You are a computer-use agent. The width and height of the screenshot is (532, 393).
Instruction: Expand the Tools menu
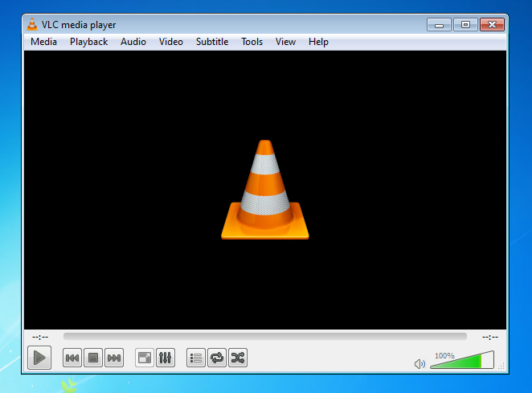(x=252, y=42)
